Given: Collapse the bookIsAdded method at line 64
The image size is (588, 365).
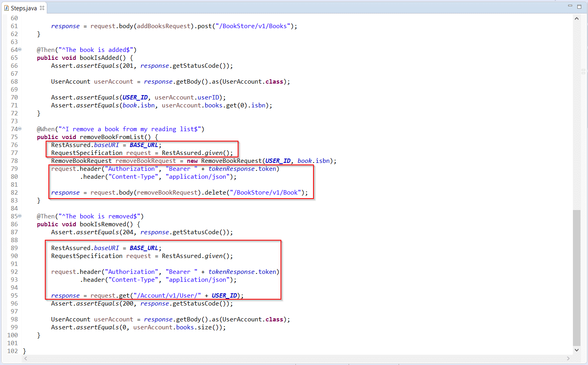Looking at the screenshot, I should click(x=20, y=50).
